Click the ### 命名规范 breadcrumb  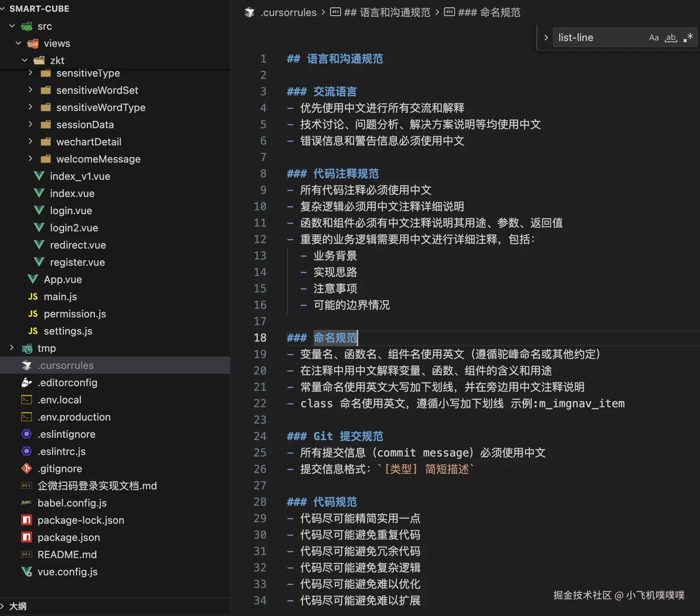(x=489, y=13)
